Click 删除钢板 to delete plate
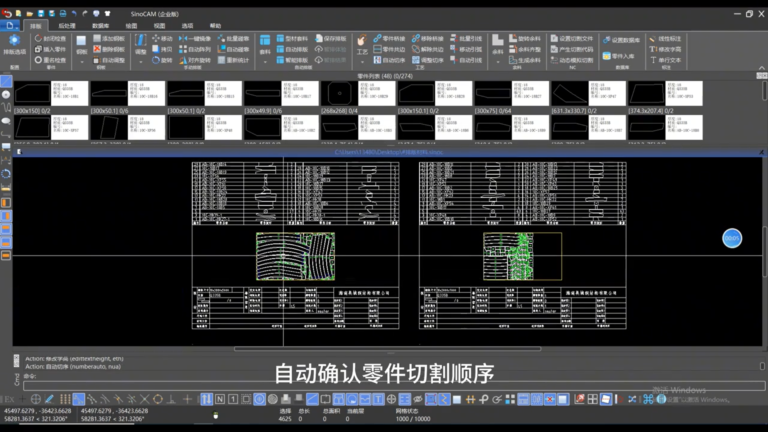768x432 pixels. pos(109,49)
